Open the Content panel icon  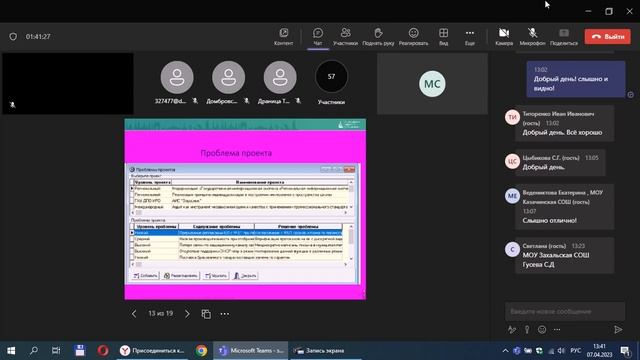283,36
